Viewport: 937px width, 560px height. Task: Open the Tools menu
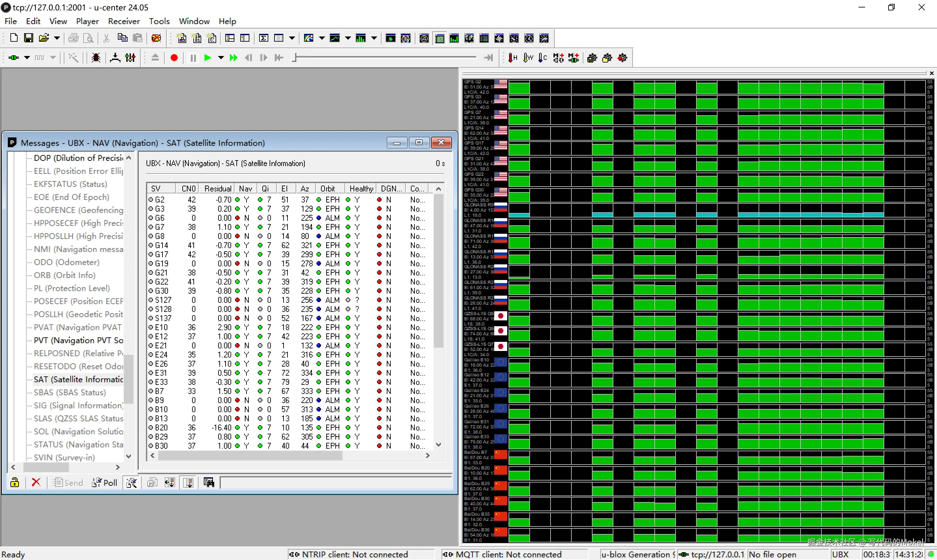tap(159, 21)
